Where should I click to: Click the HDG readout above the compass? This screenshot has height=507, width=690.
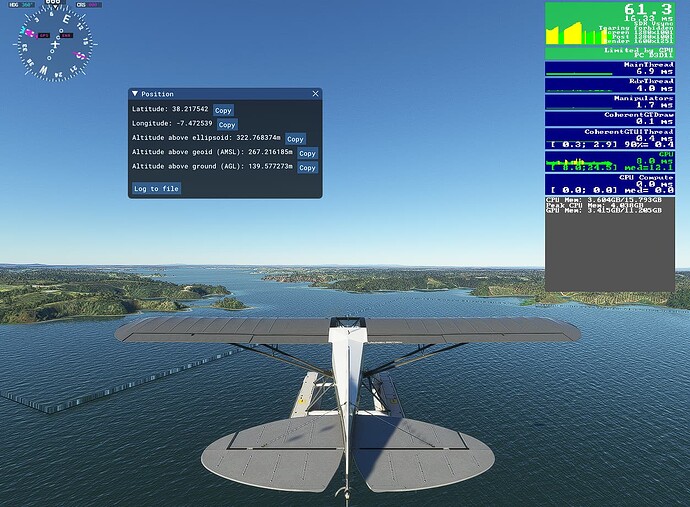(x=22, y=4)
